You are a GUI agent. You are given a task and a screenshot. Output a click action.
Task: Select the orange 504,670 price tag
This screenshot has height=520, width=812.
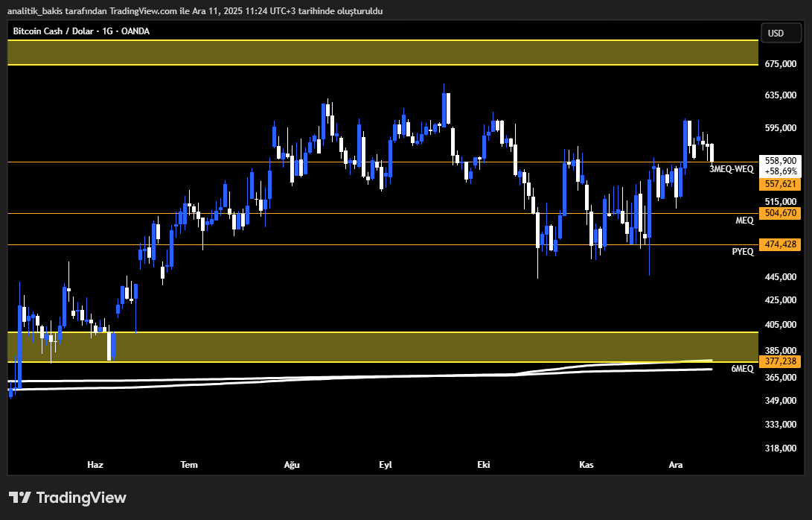pos(780,213)
